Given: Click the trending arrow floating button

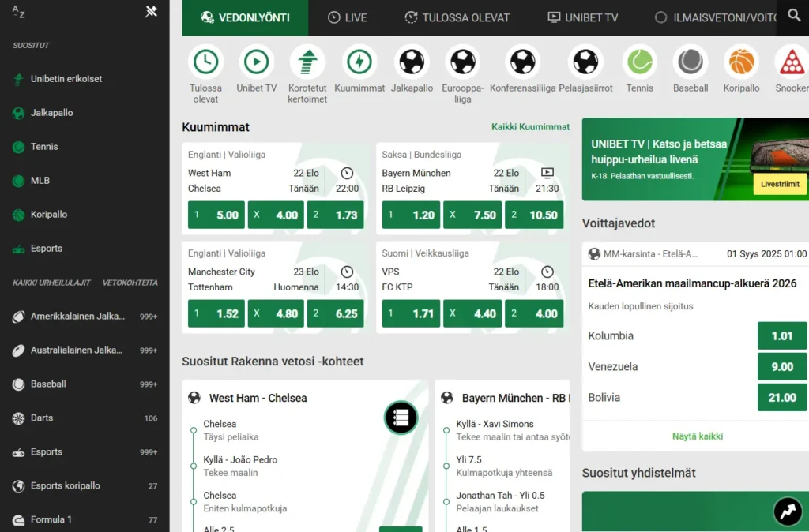Looking at the screenshot, I should click(x=788, y=511).
